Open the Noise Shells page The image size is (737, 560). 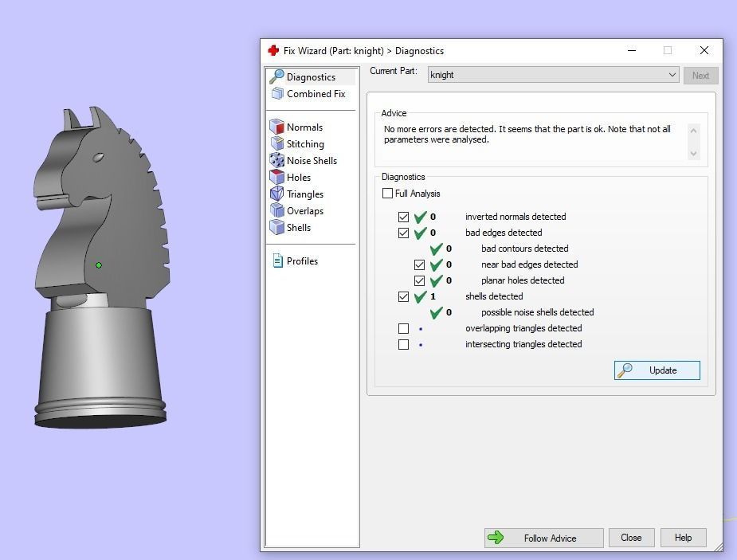coord(311,160)
